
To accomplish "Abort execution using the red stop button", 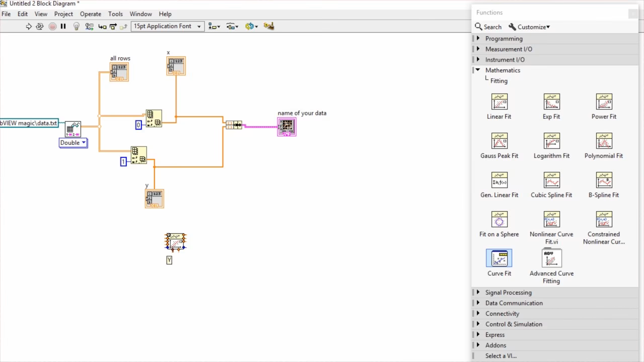I will pyautogui.click(x=52, y=26).
